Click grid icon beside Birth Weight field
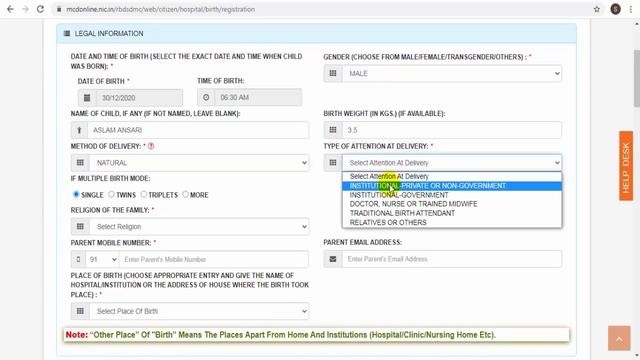The width and height of the screenshot is (640, 360). [x=333, y=130]
